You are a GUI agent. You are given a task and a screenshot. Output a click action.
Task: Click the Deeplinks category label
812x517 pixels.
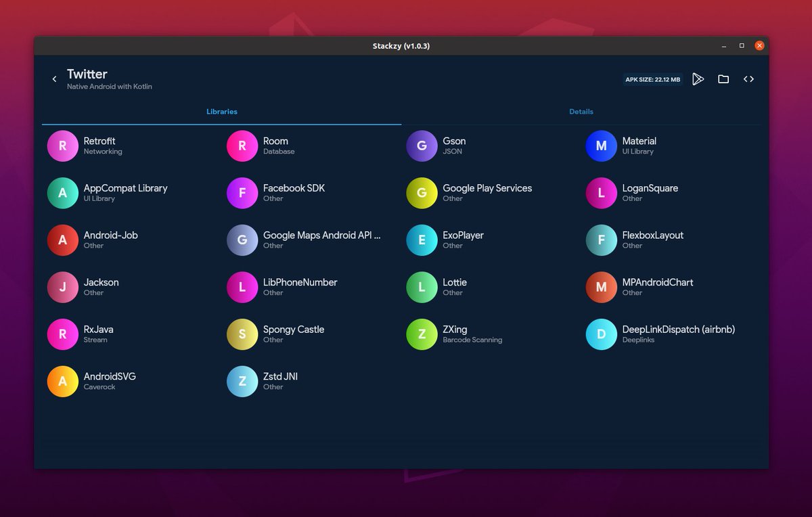click(638, 340)
